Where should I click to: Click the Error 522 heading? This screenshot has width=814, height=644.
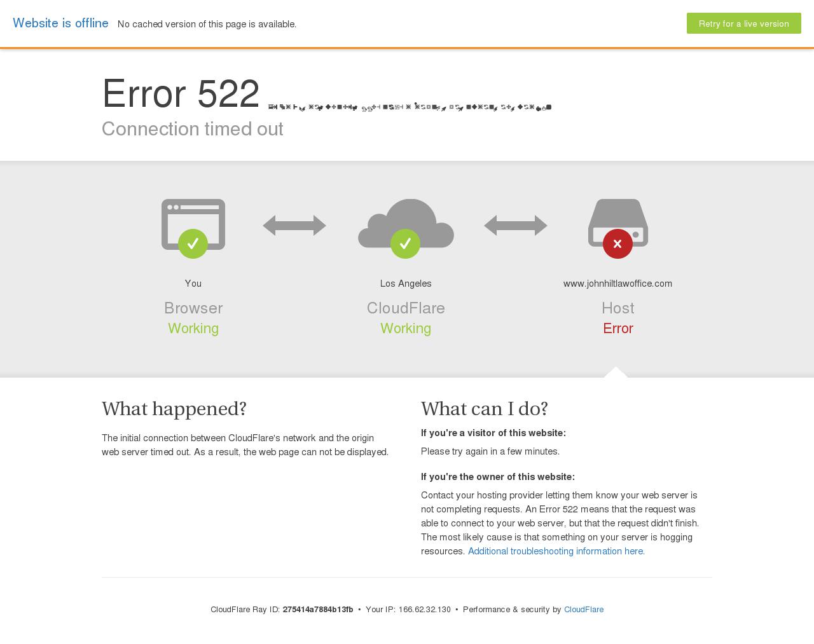181,93
